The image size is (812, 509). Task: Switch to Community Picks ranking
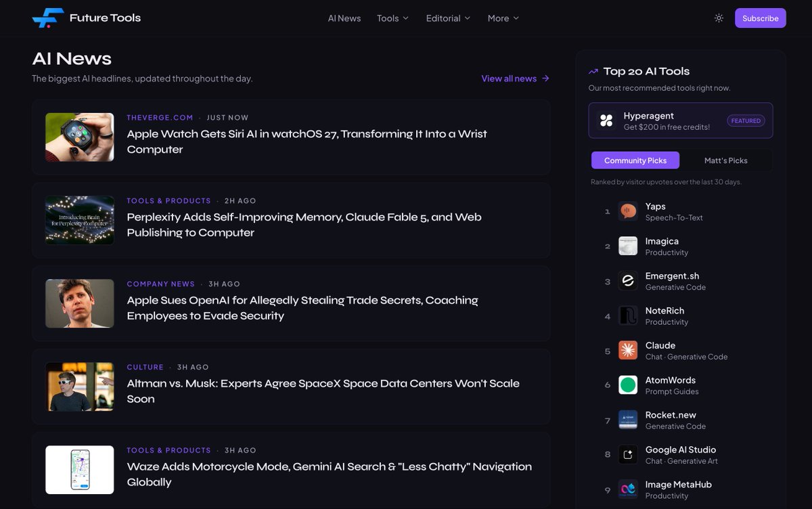click(635, 160)
